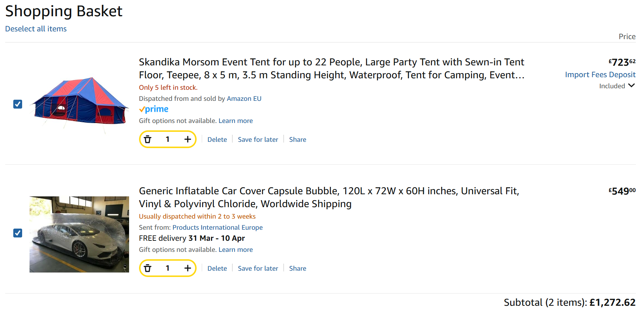Delete the Skandika tent from basket
Viewport: 644px width, 315px height.
point(217,140)
